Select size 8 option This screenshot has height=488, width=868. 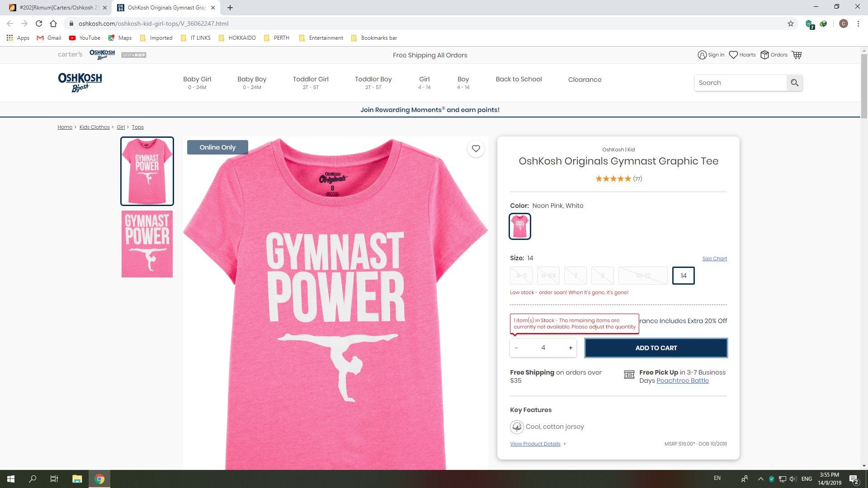603,276
